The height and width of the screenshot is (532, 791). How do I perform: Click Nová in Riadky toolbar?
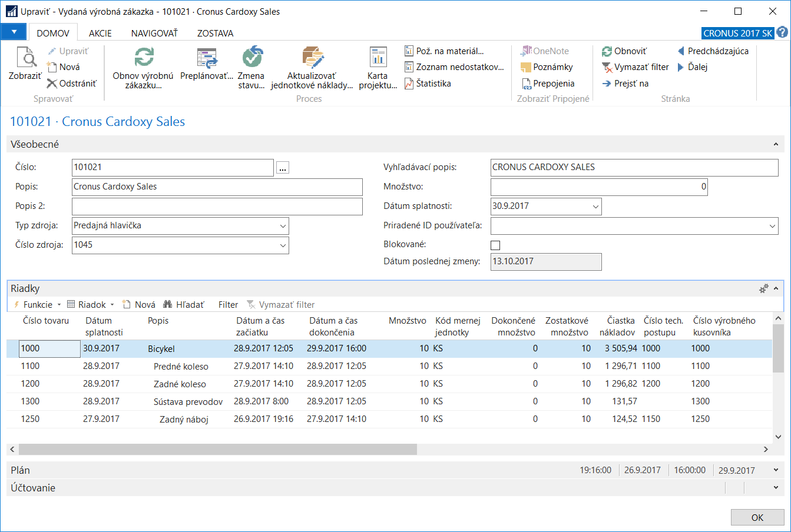[x=138, y=304]
